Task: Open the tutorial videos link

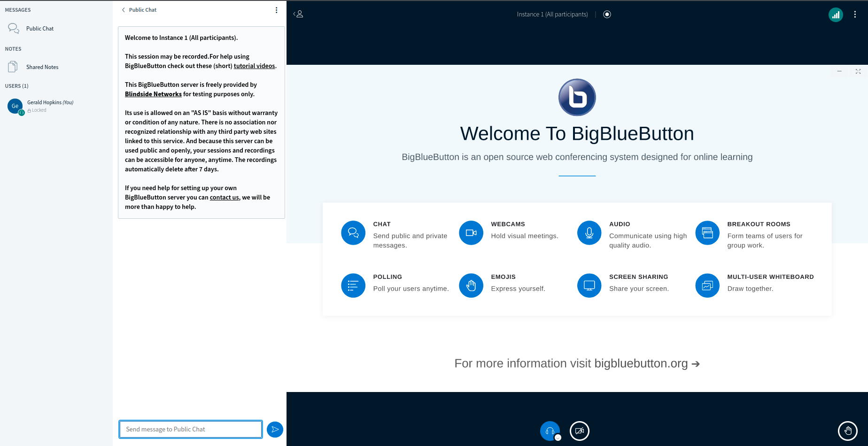Action: coord(255,66)
